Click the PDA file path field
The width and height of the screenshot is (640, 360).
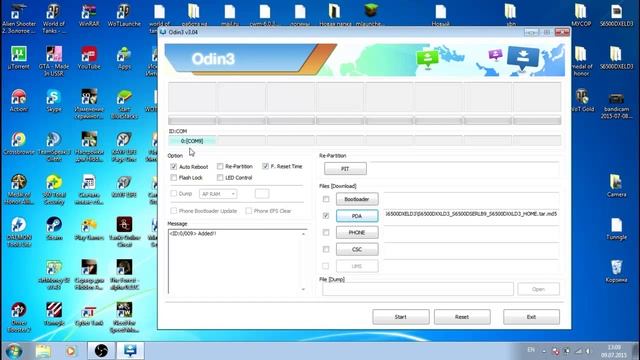tap(471, 214)
